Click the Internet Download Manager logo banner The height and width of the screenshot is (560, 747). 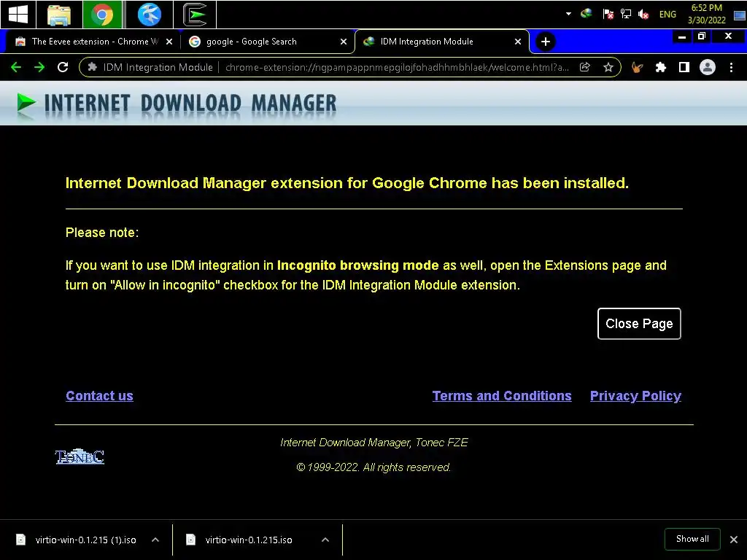click(177, 103)
